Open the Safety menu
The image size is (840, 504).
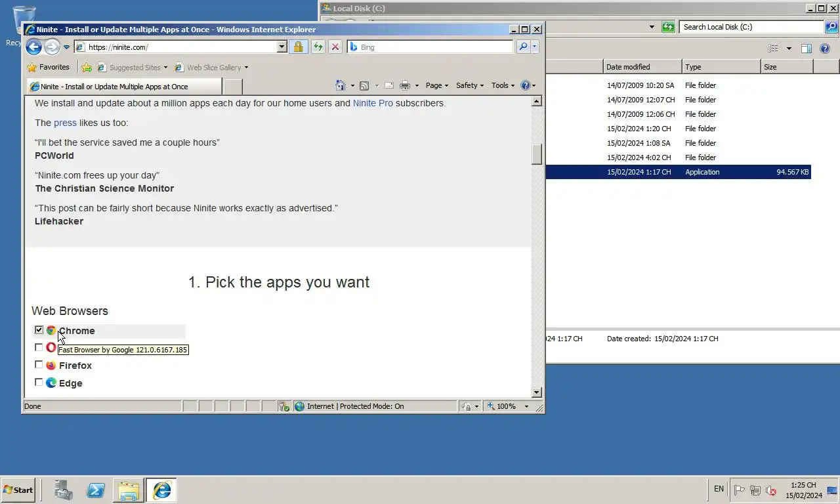(x=469, y=85)
